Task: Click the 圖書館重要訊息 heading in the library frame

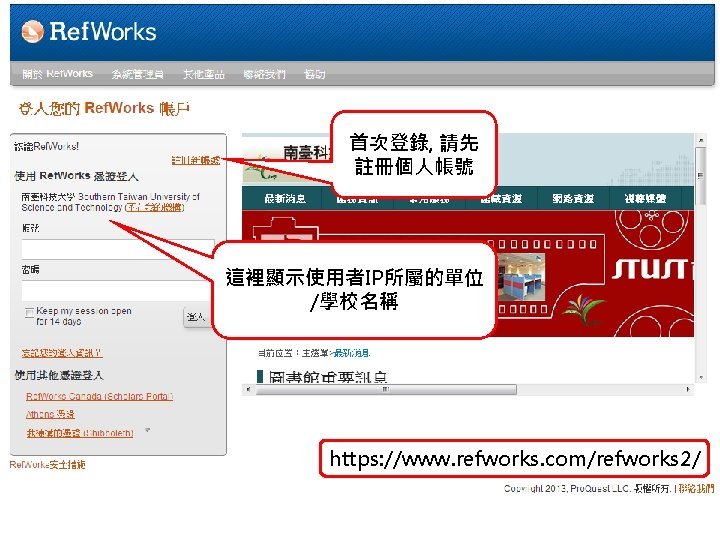Action: click(x=328, y=377)
